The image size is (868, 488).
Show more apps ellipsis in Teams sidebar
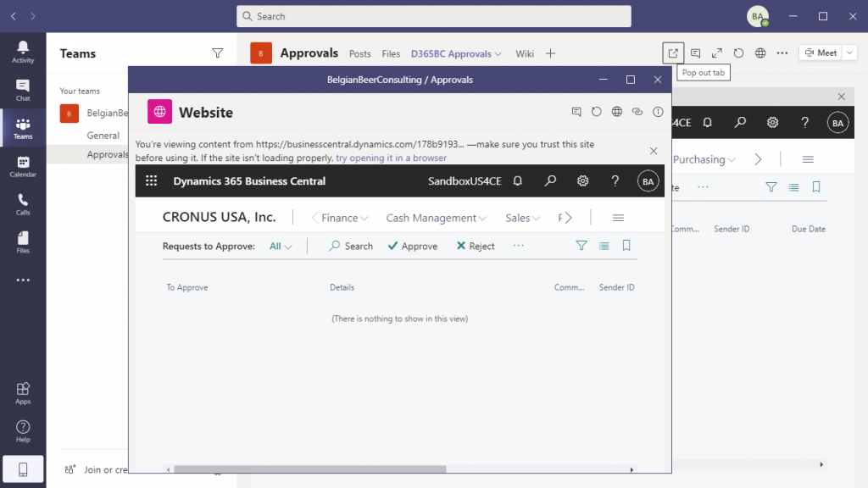pos(23,280)
